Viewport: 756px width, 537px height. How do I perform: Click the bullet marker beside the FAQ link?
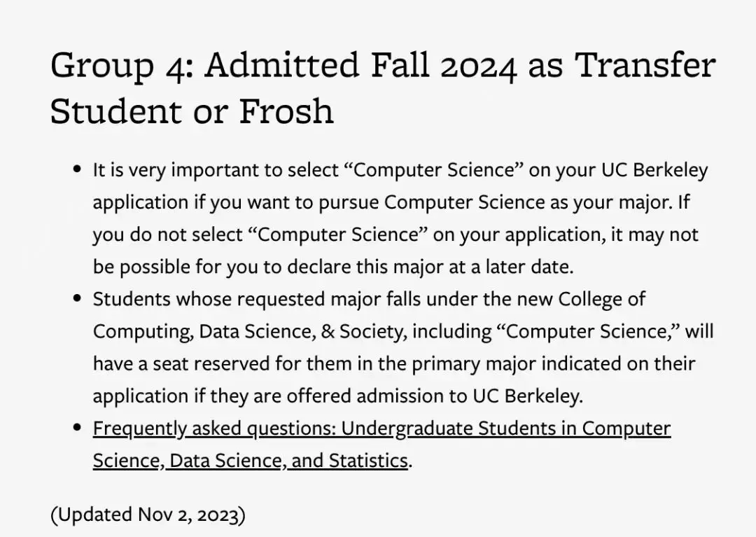coord(78,428)
